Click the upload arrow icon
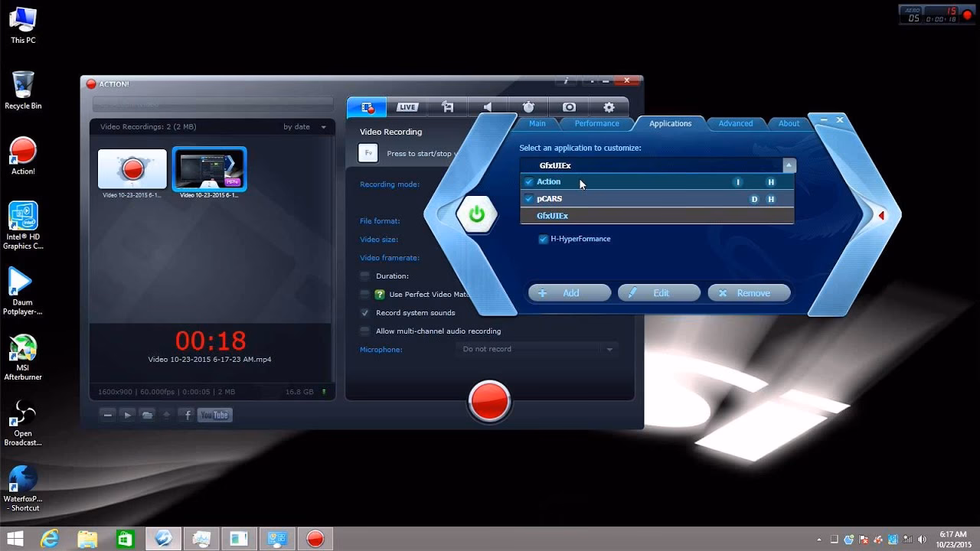Image resolution: width=980 pixels, height=551 pixels. coord(167,415)
